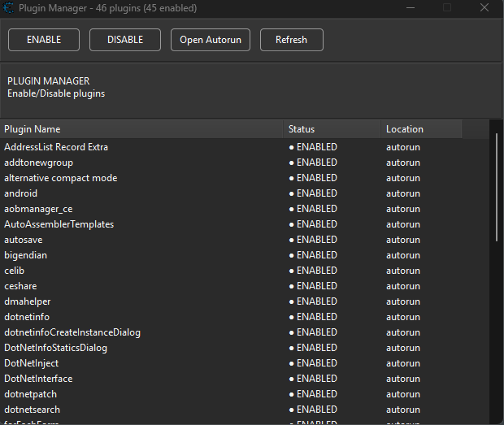The image size is (504, 425).
Task: Select the DotNetInterface plugin row
Action: [x=245, y=379]
